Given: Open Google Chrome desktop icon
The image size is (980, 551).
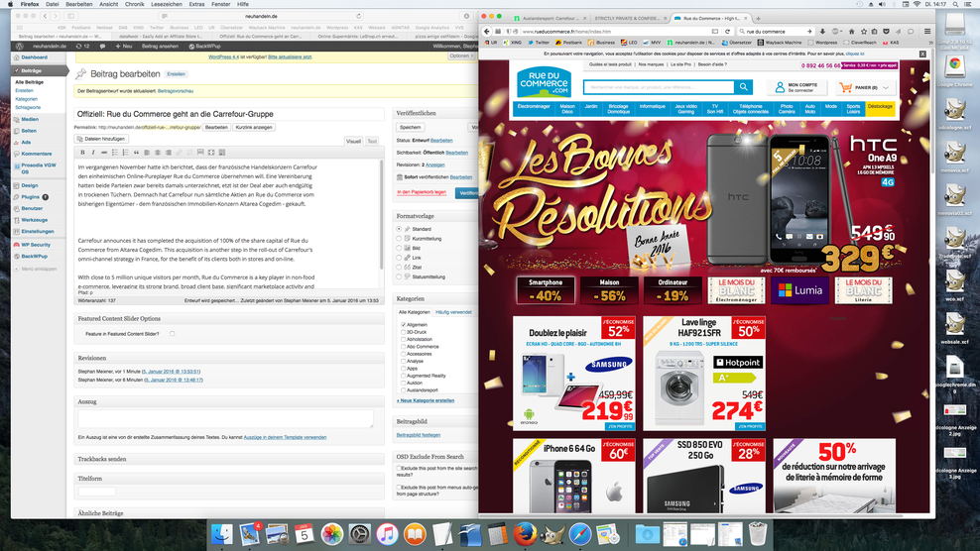Looking at the screenshot, I should pyautogui.click(x=954, y=70).
